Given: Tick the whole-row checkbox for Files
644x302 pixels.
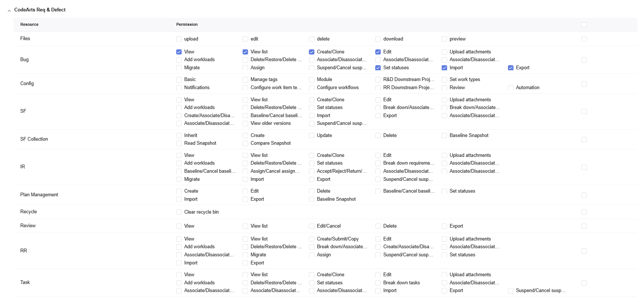Looking at the screenshot, I should click(x=584, y=39).
